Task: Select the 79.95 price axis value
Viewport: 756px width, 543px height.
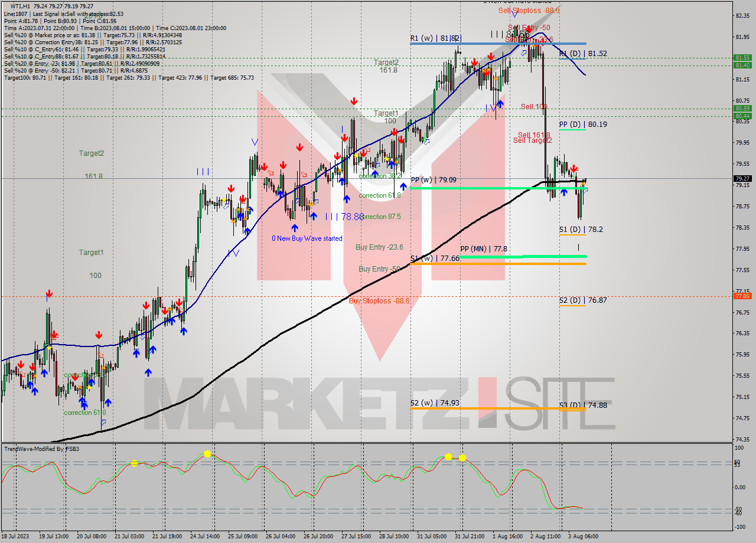Action: point(742,142)
